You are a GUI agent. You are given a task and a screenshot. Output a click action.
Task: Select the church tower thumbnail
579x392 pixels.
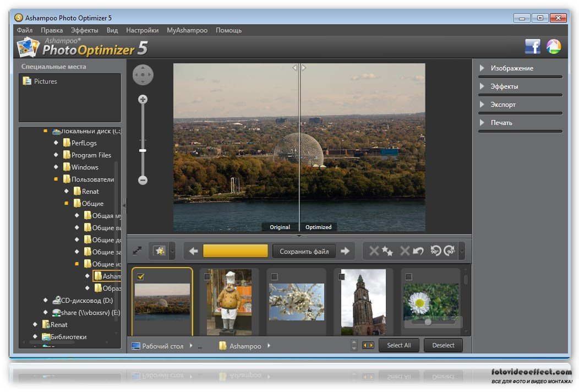[363, 302]
